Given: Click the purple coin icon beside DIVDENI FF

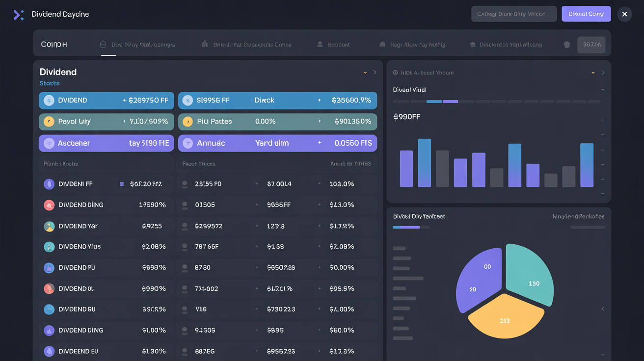Looking at the screenshot, I should (x=49, y=183).
